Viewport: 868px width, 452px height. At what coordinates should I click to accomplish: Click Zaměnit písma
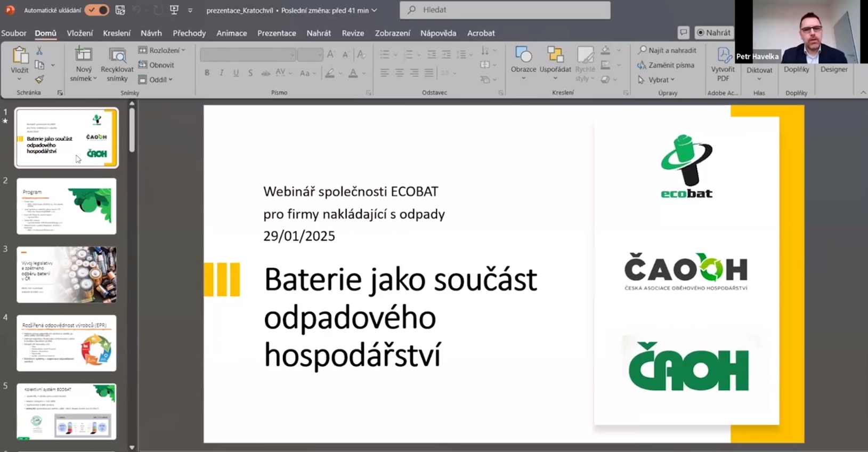[666, 65]
